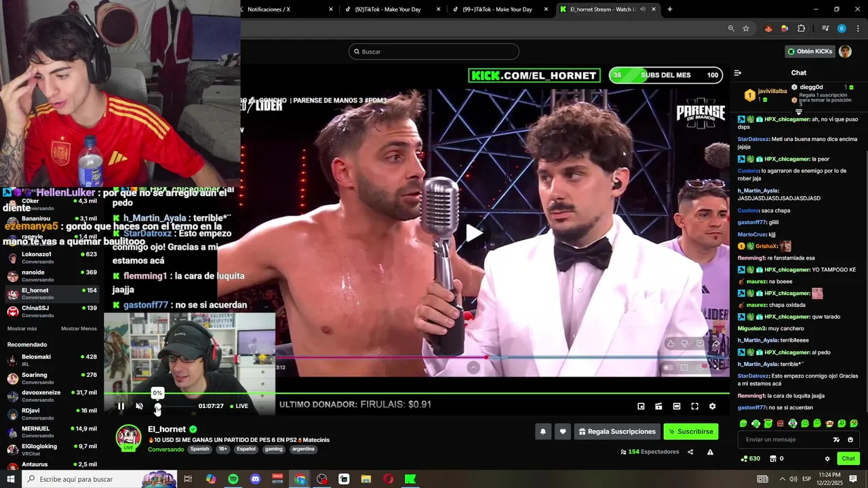Click the Windows taskbar search box
This screenshot has width=868, height=488.
(x=100, y=479)
